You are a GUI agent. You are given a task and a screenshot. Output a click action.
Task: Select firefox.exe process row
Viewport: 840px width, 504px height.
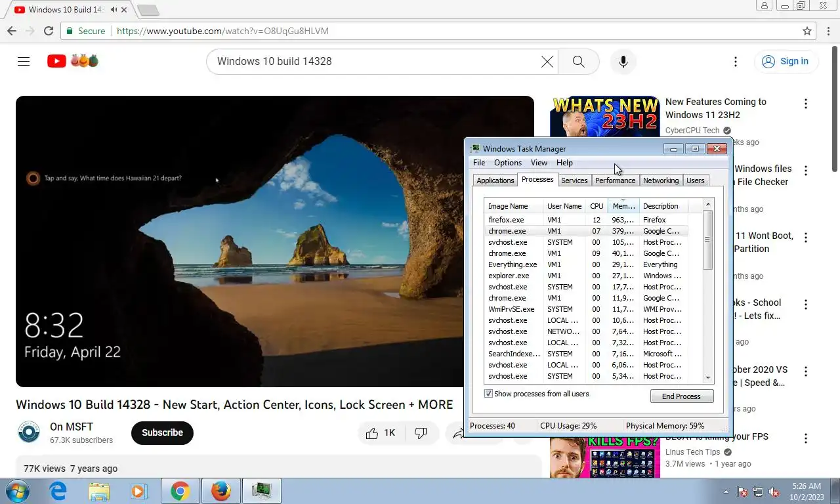click(586, 220)
